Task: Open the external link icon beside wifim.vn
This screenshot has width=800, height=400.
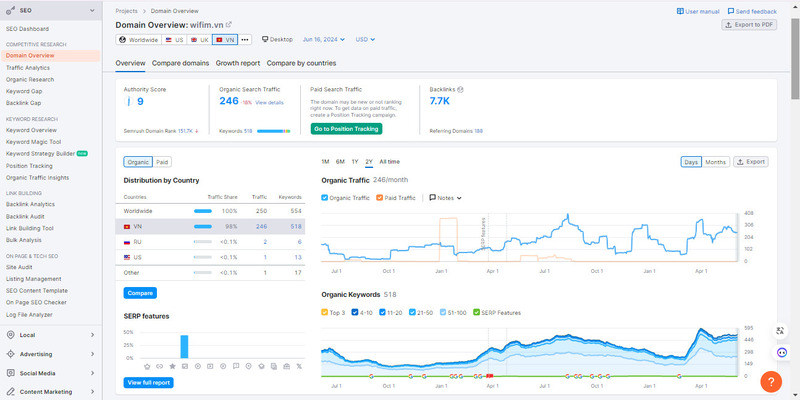Action: [x=228, y=24]
